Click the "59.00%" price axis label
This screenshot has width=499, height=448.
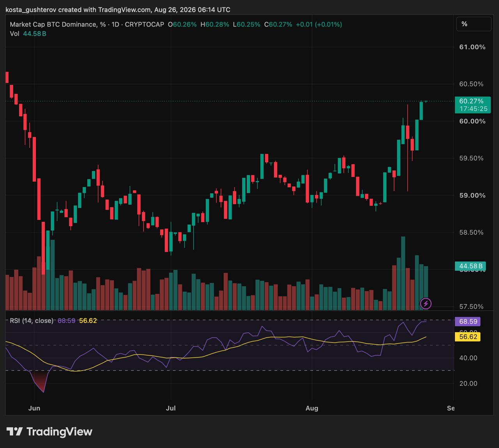pyautogui.click(x=472, y=195)
